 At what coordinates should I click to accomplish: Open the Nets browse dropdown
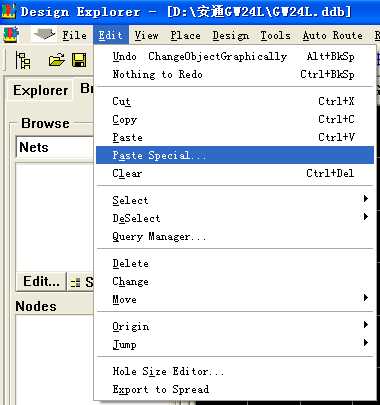pyautogui.click(x=55, y=147)
